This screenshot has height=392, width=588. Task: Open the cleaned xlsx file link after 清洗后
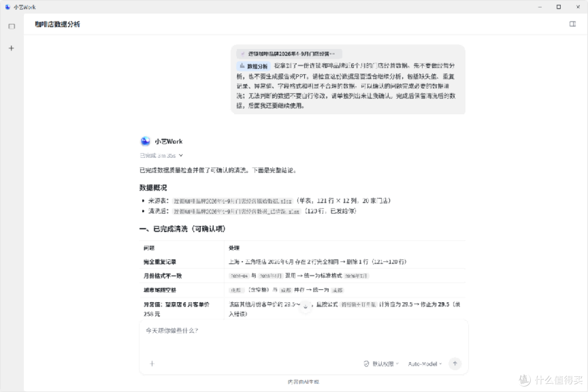(x=236, y=212)
